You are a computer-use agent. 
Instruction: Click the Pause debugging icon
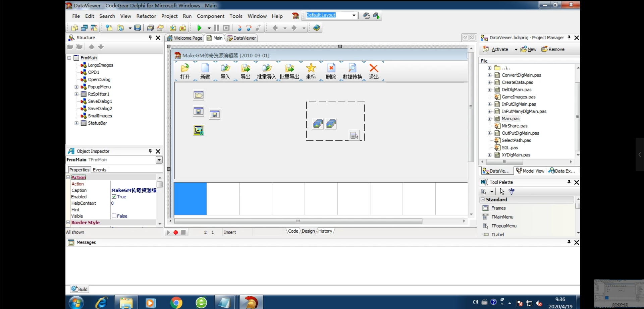(217, 28)
